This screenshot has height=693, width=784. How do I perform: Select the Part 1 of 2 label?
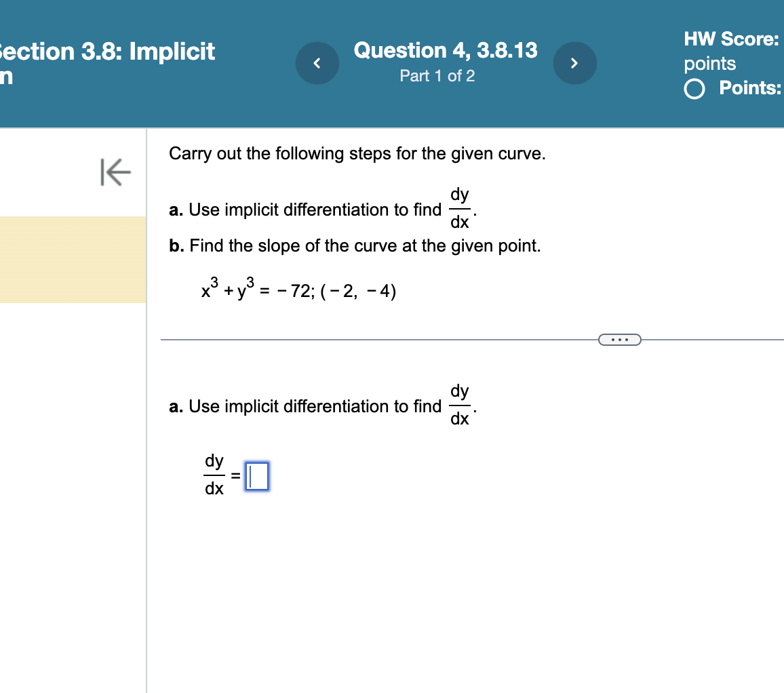point(437,76)
